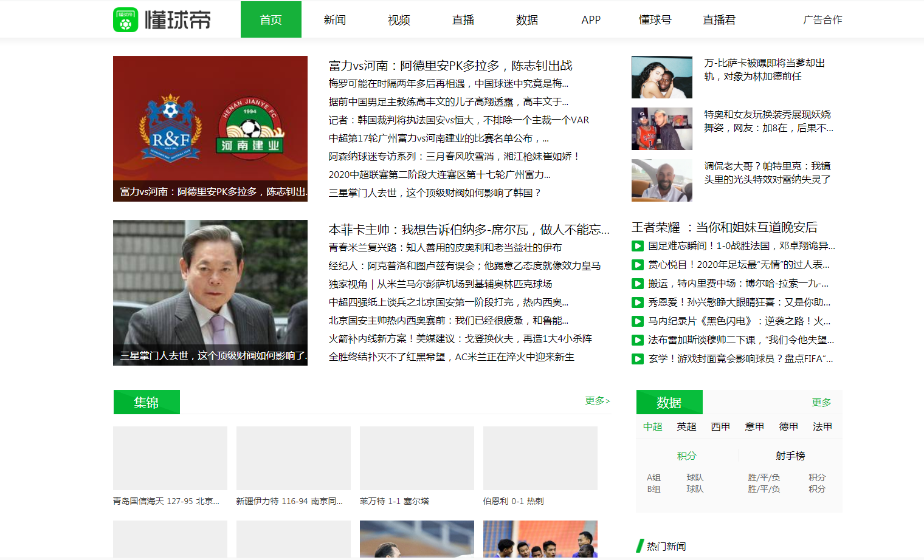
Task: Click the 懂球帝 logo icon
Action: tap(126, 19)
